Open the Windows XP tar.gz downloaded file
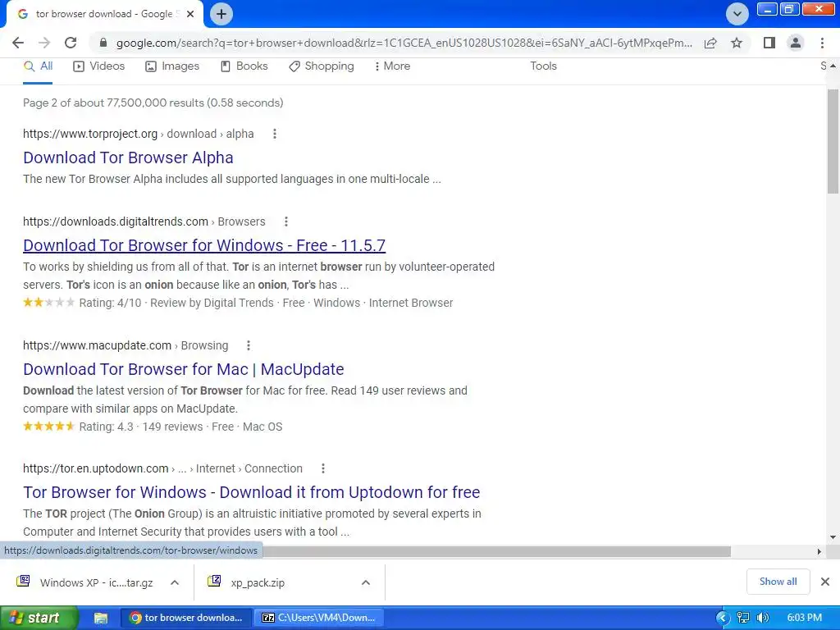This screenshot has width=840, height=630. click(85, 582)
